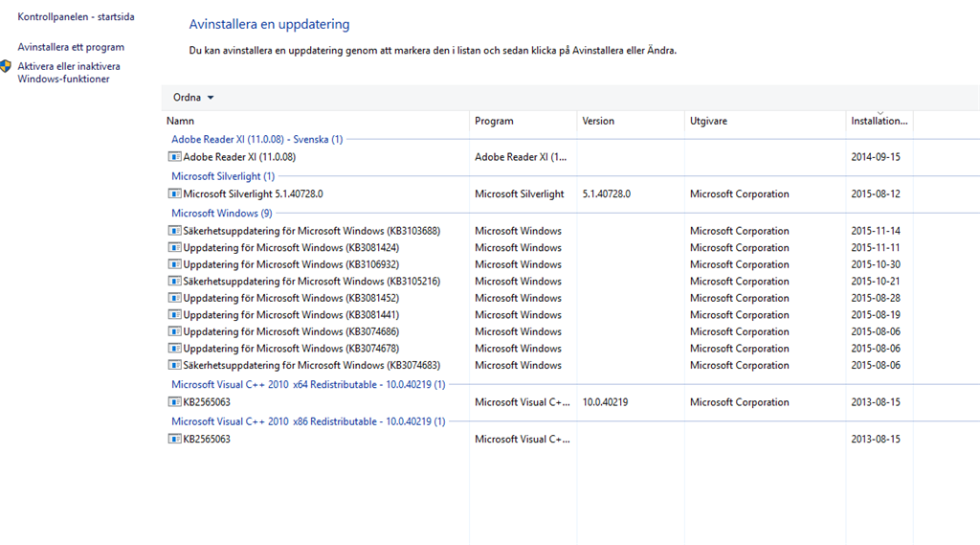980x545 pixels.
Task: Click the date 2014-09-15
Action: (876, 157)
